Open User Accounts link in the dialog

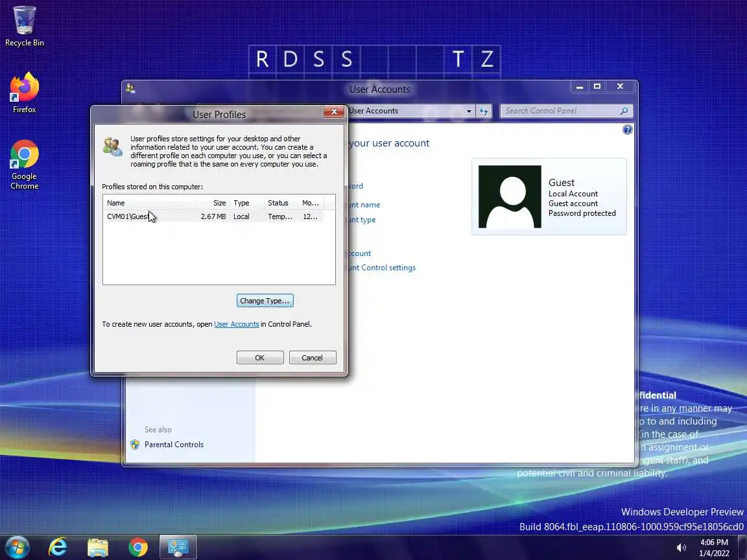pyautogui.click(x=236, y=324)
